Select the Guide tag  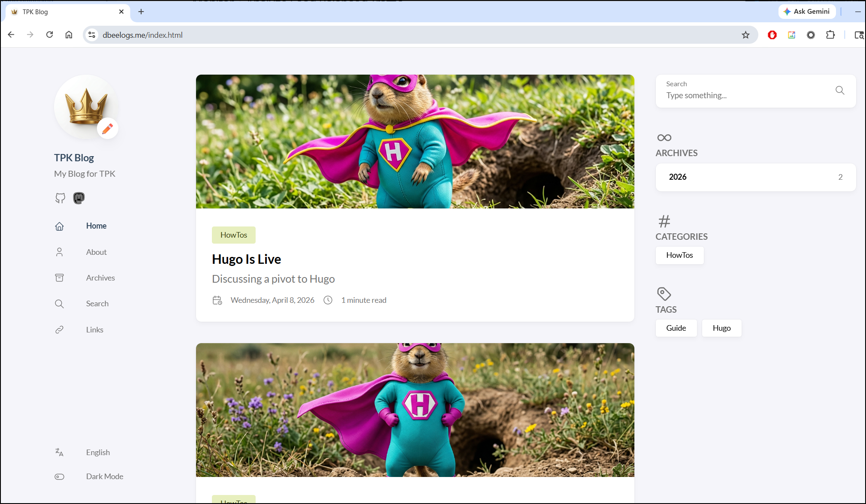pyautogui.click(x=676, y=328)
